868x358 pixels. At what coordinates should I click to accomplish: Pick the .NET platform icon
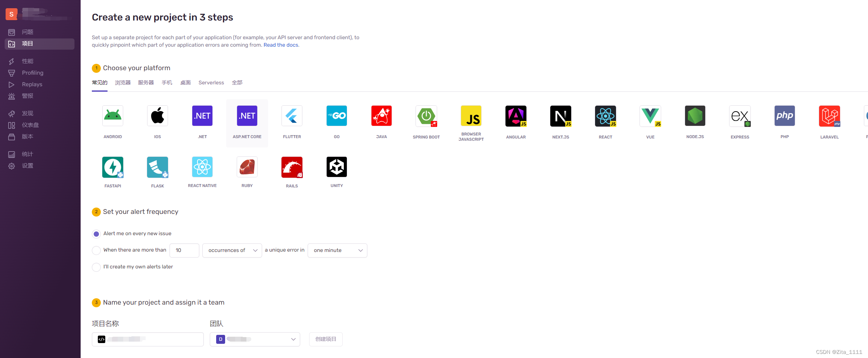coord(202,116)
